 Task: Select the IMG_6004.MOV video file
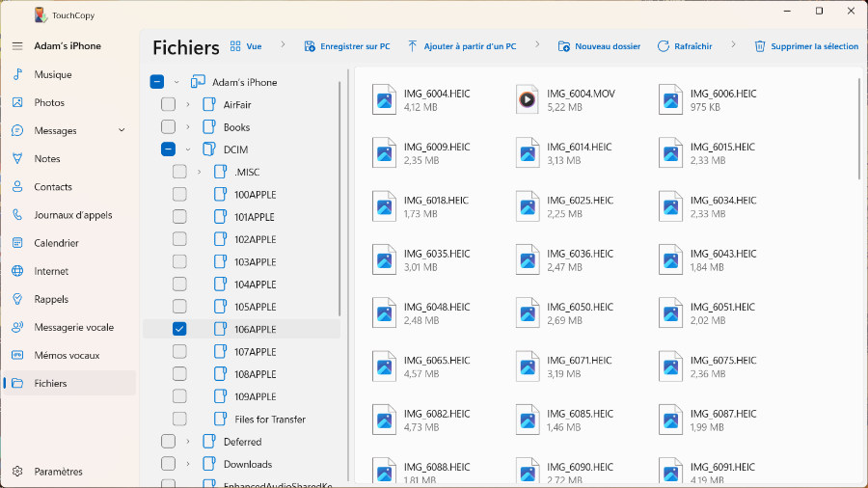[x=527, y=99]
